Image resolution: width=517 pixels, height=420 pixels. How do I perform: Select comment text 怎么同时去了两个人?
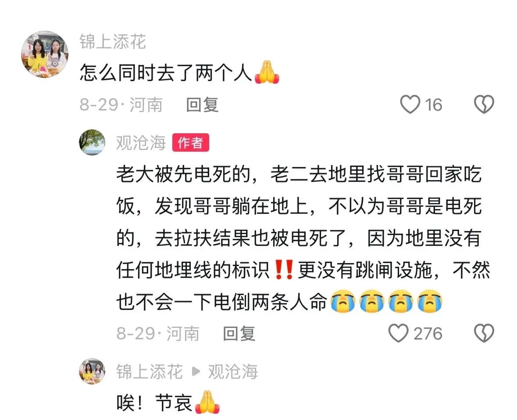point(166,72)
